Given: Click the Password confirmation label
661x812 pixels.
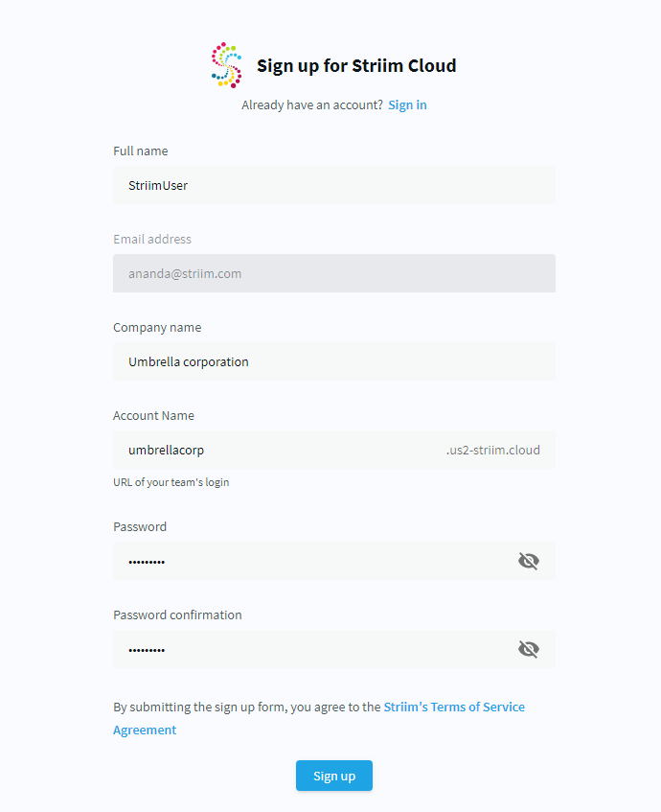Looking at the screenshot, I should (177, 615).
